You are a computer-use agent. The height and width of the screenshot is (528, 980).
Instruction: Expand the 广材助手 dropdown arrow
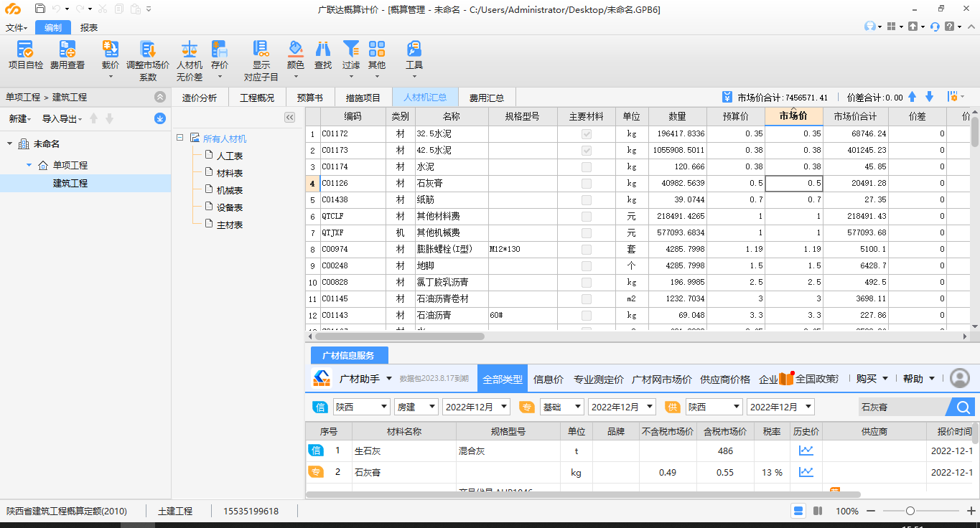coord(389,379)
